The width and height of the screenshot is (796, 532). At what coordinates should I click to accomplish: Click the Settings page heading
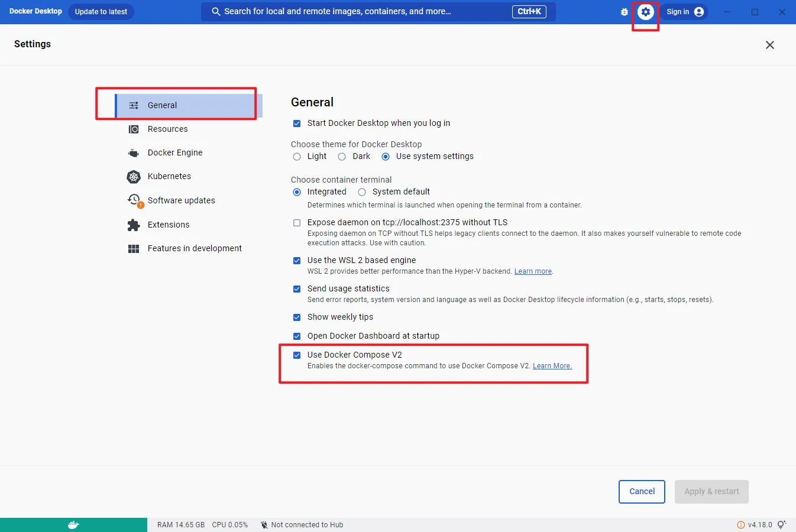pyautogui.click(x=33, y=44)
